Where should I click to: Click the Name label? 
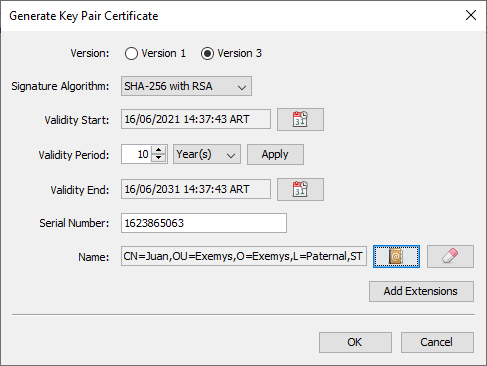coord(93,257)
